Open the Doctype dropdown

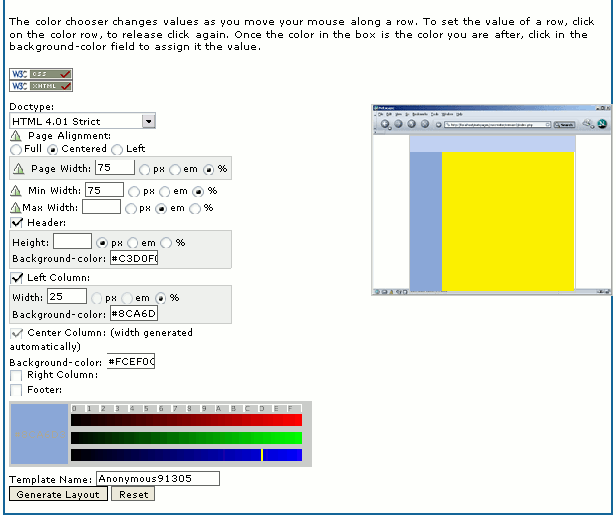(x=148, y=121)
